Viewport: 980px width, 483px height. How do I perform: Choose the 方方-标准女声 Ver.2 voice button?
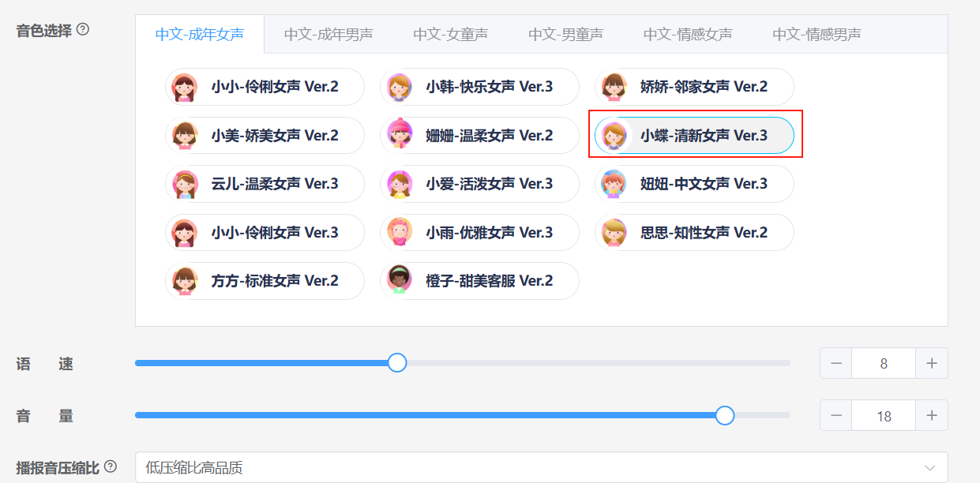coord(265,281)
